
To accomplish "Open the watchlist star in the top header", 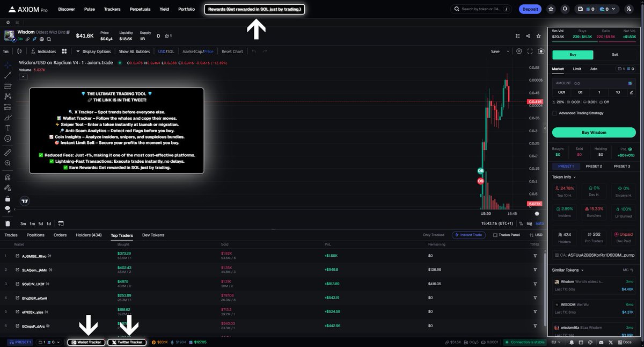I will pos(551,9).
